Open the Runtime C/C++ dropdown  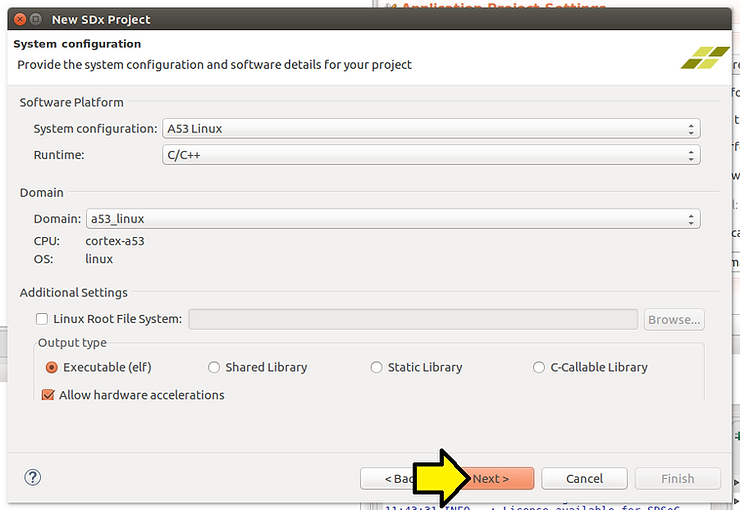pos(431,155)
